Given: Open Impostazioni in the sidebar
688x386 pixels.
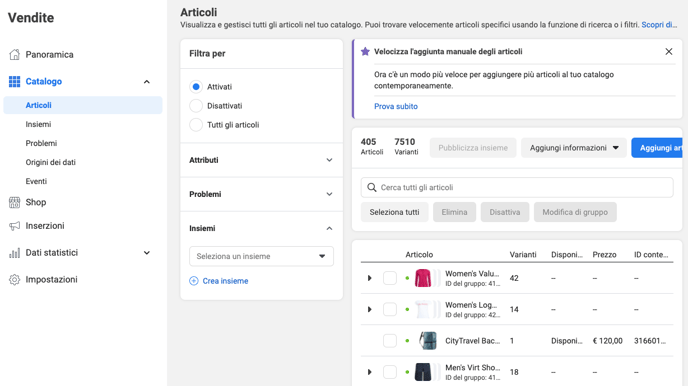Looking at the screenshot, I should 51,279.
